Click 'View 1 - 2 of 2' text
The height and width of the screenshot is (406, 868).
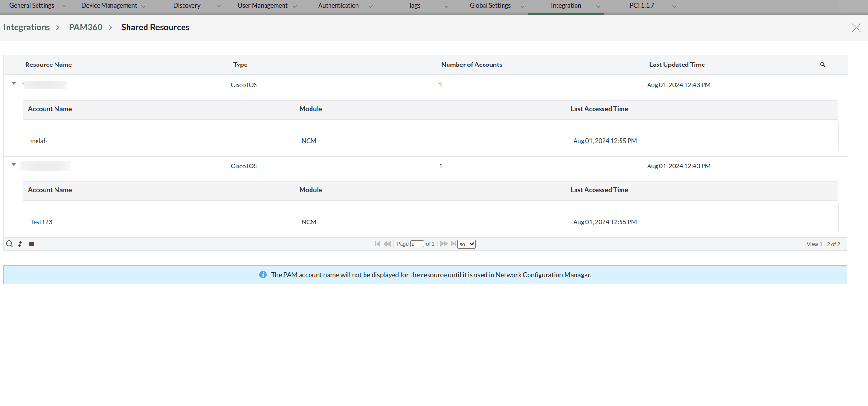click(x=823, y=244)
